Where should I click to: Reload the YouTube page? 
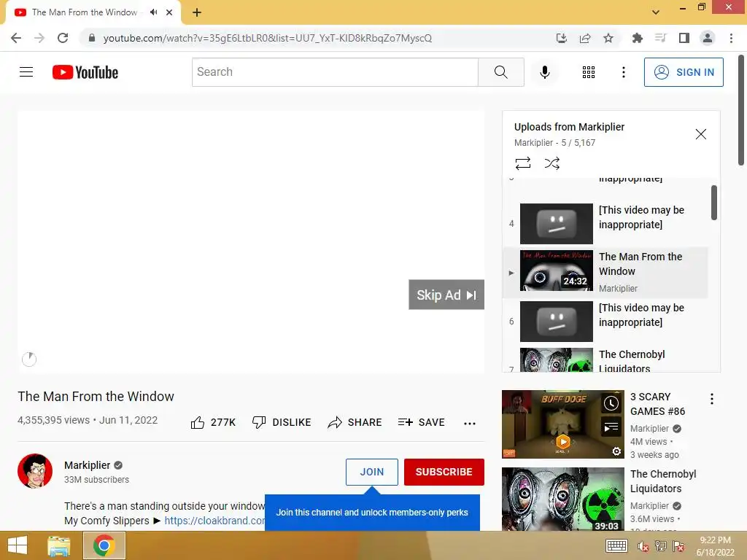coord(63,38)
